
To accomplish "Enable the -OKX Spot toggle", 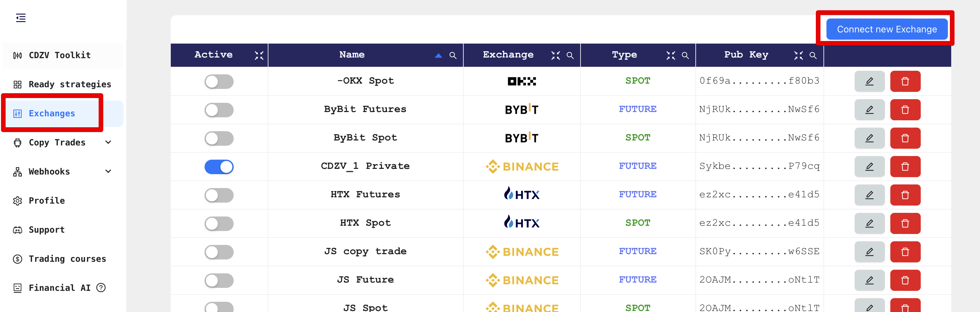I will (x=219, y=81).
